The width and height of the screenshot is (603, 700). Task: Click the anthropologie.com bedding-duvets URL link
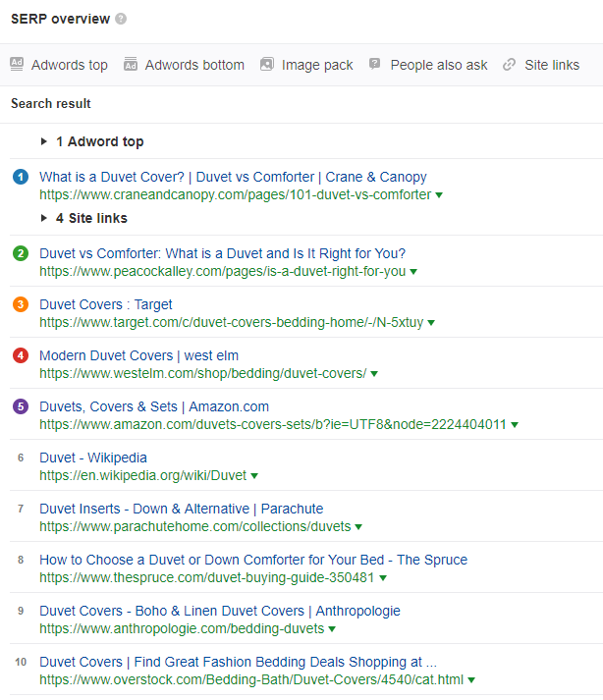(x=182, y=628)
